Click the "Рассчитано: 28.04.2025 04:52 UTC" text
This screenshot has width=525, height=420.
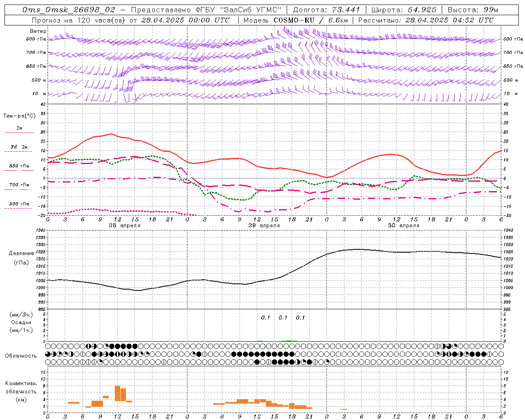(x=426, y=20)
